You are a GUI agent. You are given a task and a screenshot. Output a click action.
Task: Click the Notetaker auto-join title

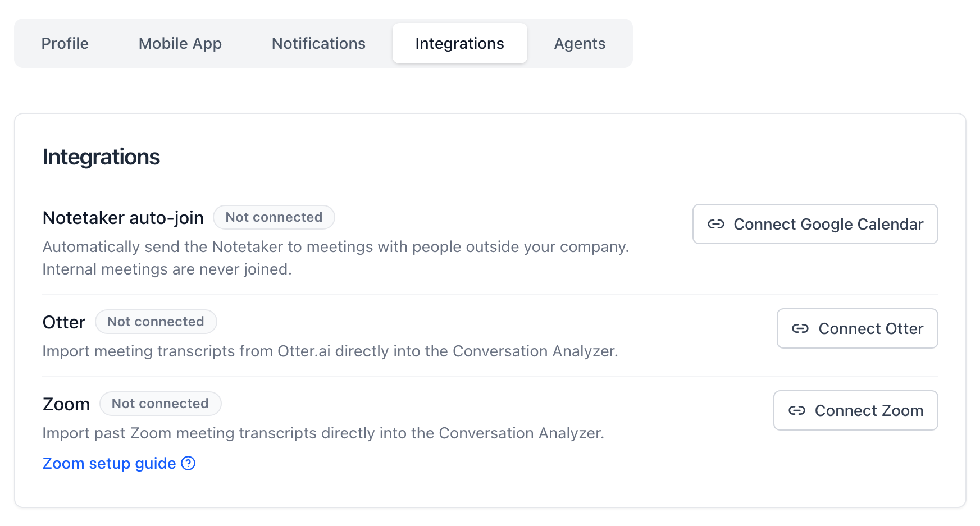(x=123, y=218)
